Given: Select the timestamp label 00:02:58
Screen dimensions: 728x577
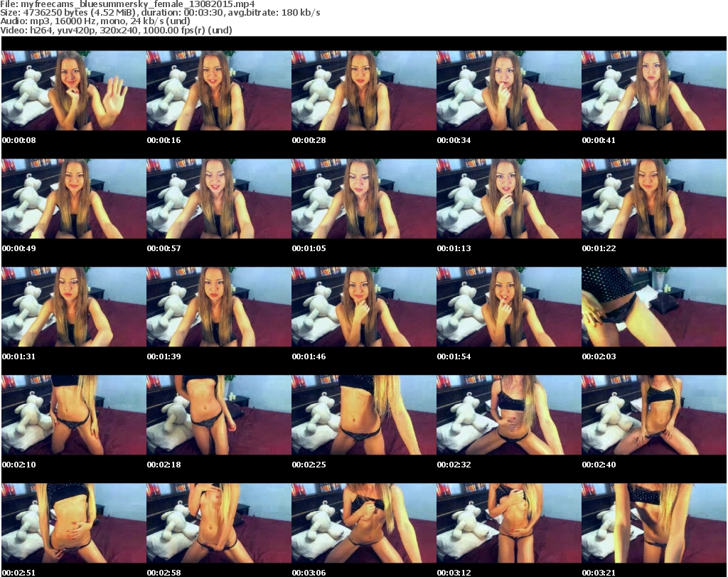Looking at the screenshot, I should click(x=164, y=573).
